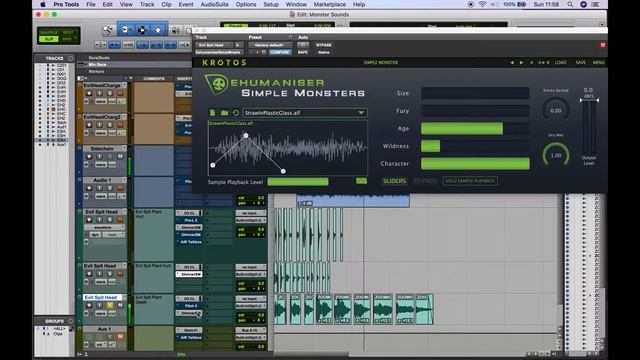
Task: Switch to the SLIDERS tab in Dehumaniser
Action: pyautogui.click(x=394, y=181)
